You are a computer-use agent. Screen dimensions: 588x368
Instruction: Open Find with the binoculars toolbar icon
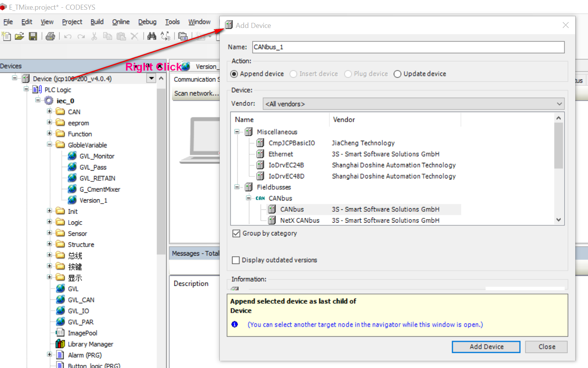pos(152,36)
